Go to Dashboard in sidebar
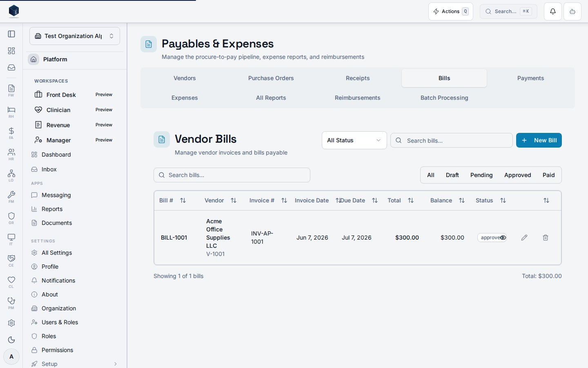Screen dimensions: 588x368 point(74,155)
